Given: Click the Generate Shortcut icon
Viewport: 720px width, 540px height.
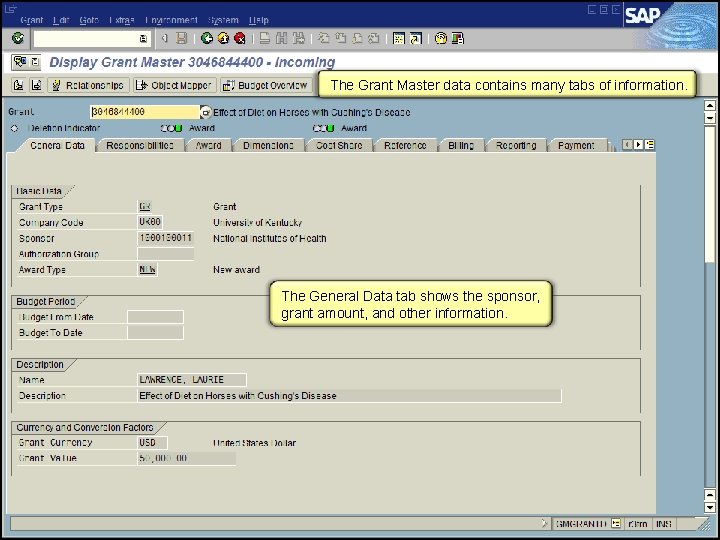Looking at the screenshot, I should point(416,38).
